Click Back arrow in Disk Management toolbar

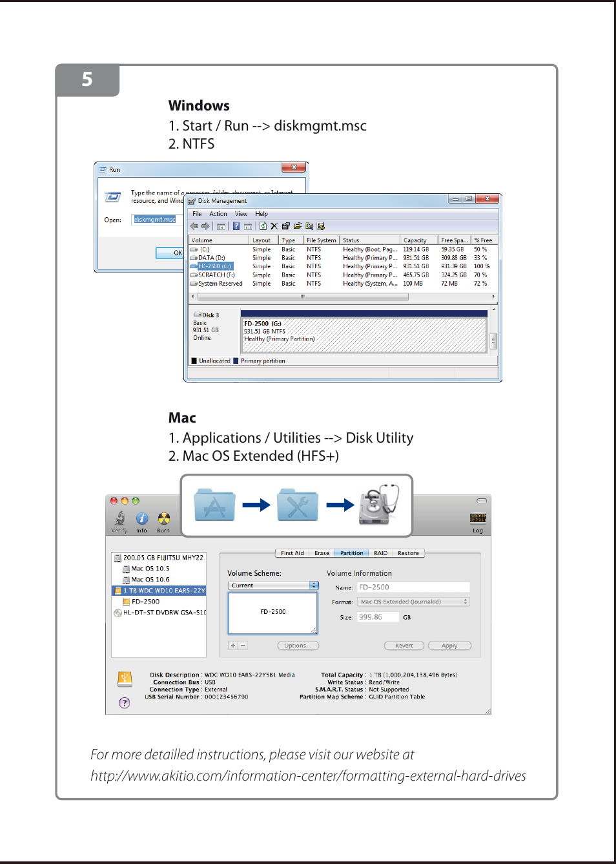coord(194,226)
